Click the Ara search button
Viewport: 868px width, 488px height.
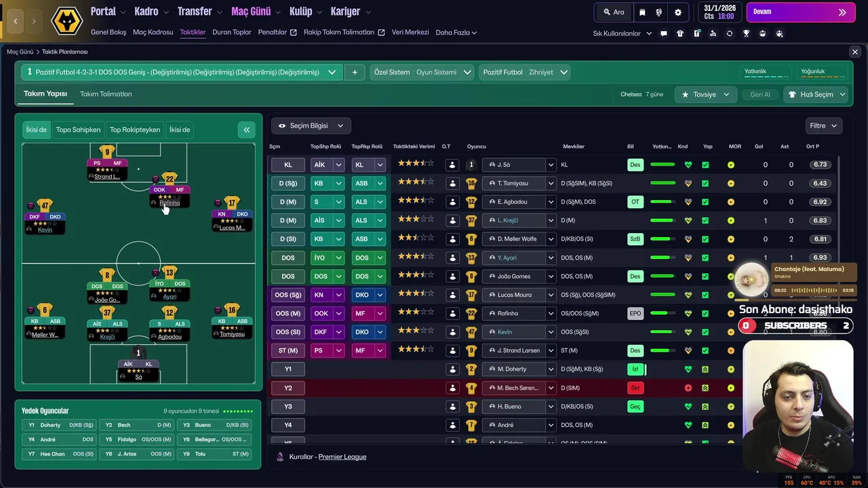coord(614,12)
